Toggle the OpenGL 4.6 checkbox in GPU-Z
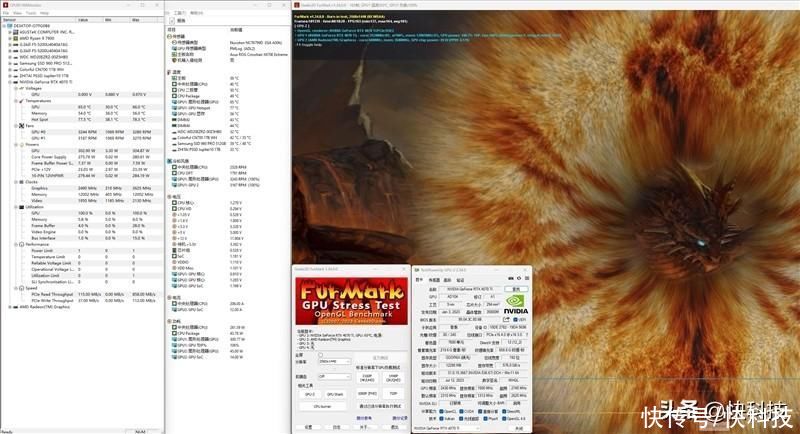The image size is (800, 434). pos(504,419)
